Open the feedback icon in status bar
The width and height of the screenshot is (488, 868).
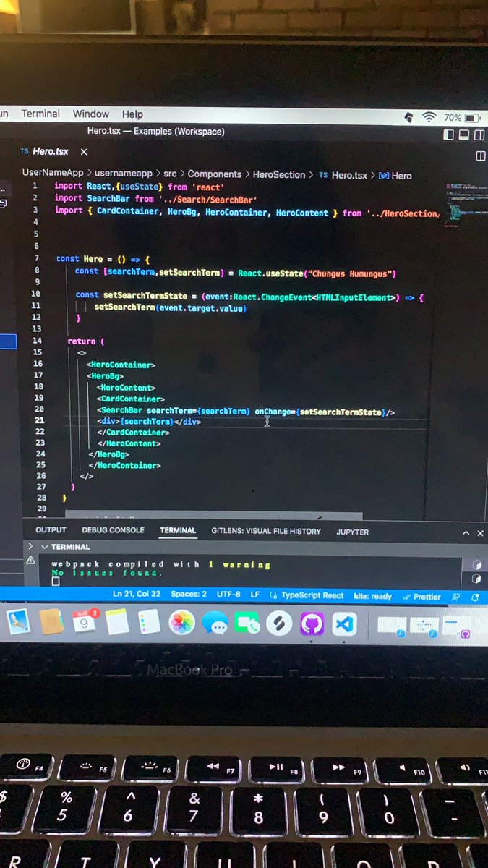click(x=456, y=597)
